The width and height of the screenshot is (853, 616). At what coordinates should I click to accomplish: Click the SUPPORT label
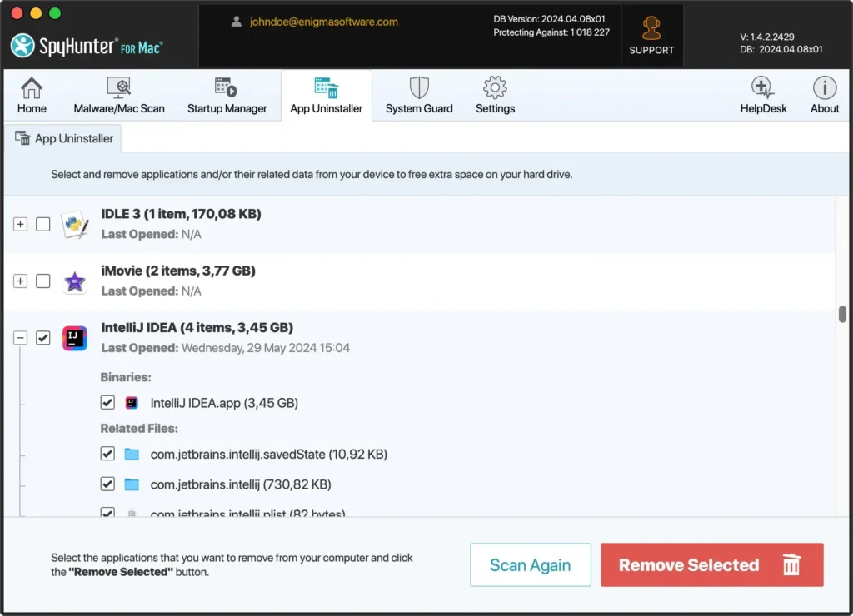[x=651, y=50]
